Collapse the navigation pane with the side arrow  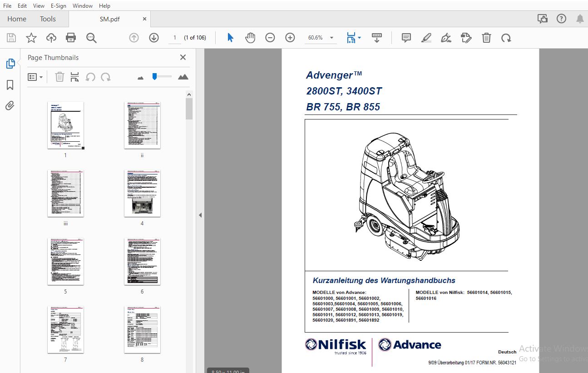click(200, 215)
